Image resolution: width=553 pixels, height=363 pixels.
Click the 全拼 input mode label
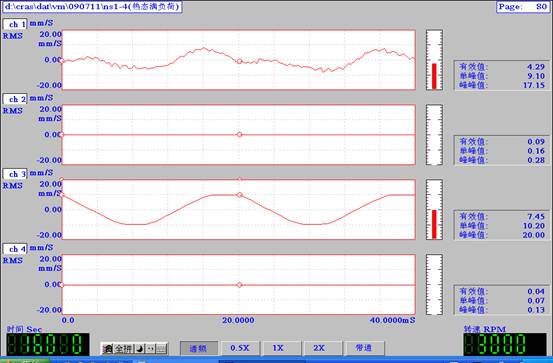[123, 349]
